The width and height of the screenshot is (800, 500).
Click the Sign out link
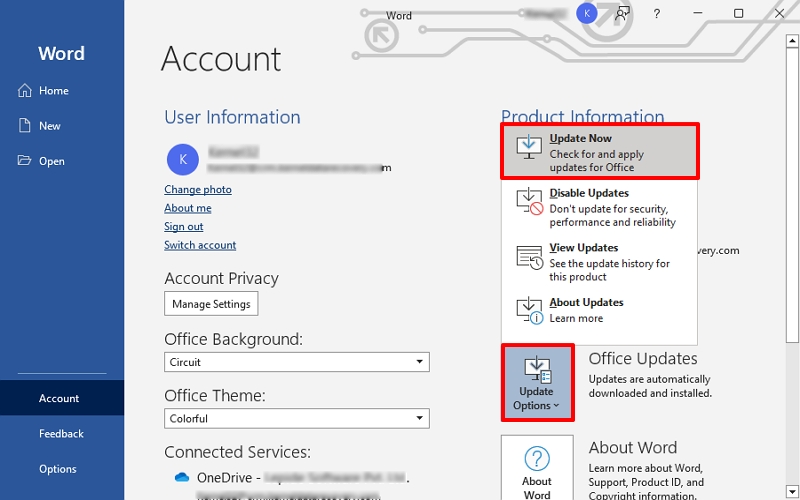pos(184,227)
